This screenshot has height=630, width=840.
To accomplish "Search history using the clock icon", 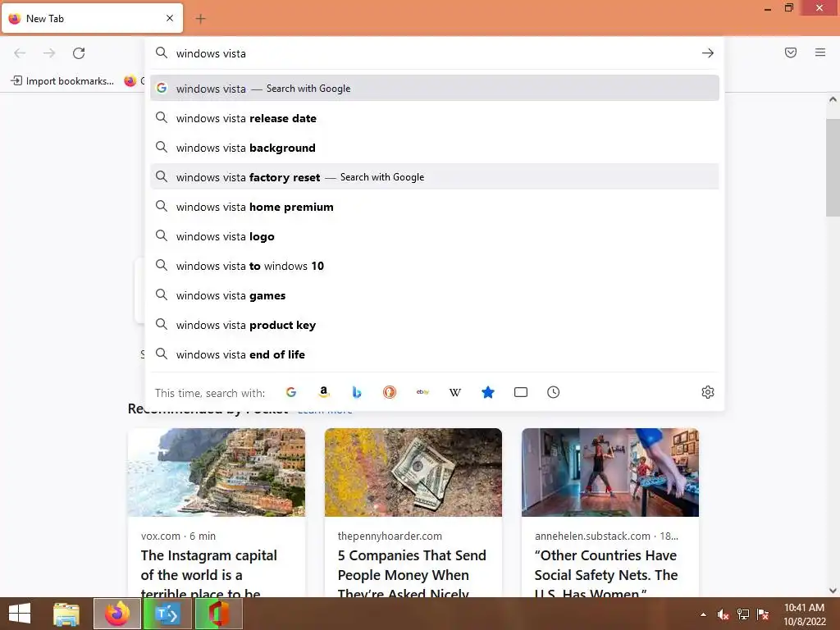I will tap(554, 392).
